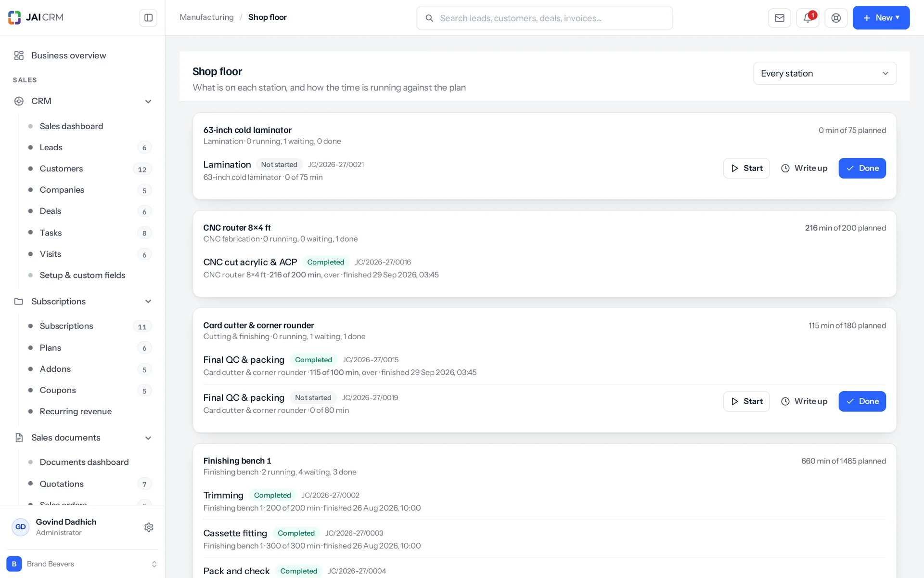Image resolution: width=924 pixels, height=578 pixels.
Task: Open notifications bell icon
Action: 808,18
